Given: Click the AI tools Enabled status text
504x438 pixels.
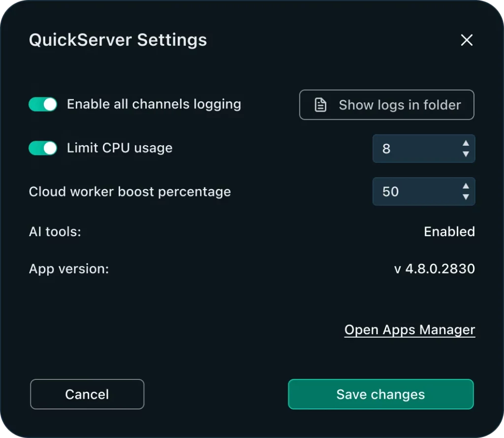Looking at the screenshot, I should pos(449,231).
